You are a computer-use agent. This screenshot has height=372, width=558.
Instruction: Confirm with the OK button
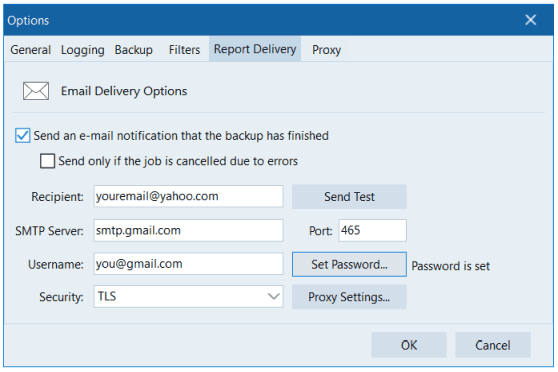pyautogui.click(x=409, y=345)
